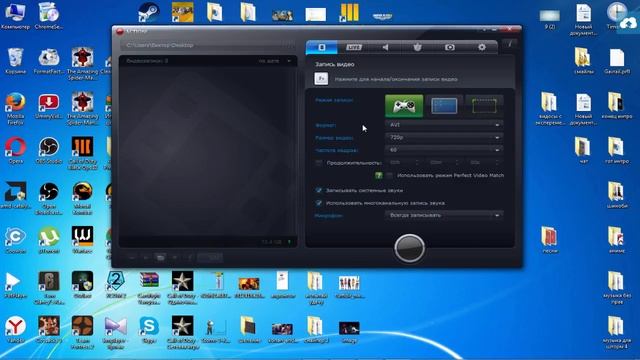Viewport: 640px width, 360px height.
Task: Select the Корзина recycle bin icon
Action: pos(16,61)
